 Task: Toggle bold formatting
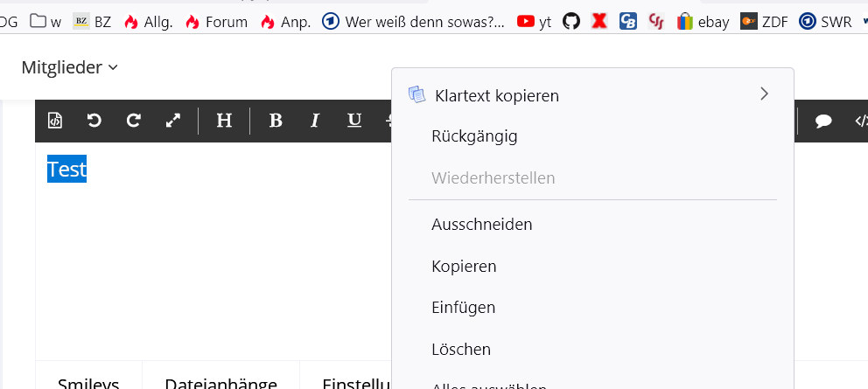pyautogui.click(x=276, y=121)
